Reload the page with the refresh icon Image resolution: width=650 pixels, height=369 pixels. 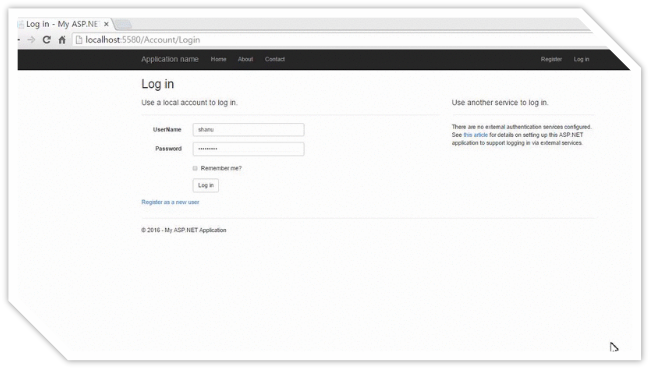coord(46,40)
